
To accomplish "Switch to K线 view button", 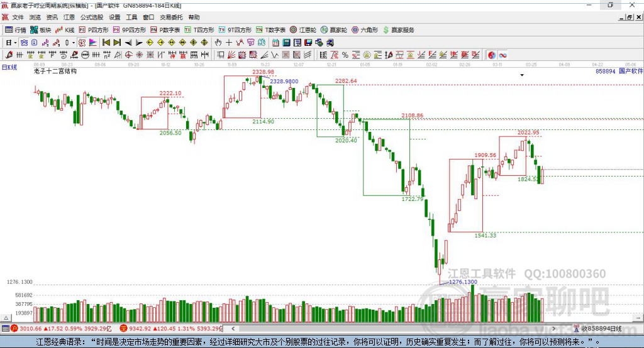I will (x=65, y=30).
